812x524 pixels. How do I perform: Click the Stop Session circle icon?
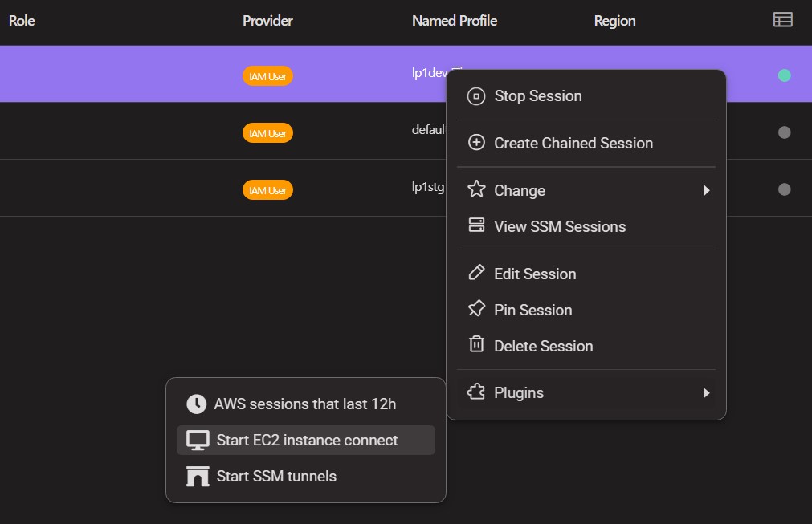(476, 96)
